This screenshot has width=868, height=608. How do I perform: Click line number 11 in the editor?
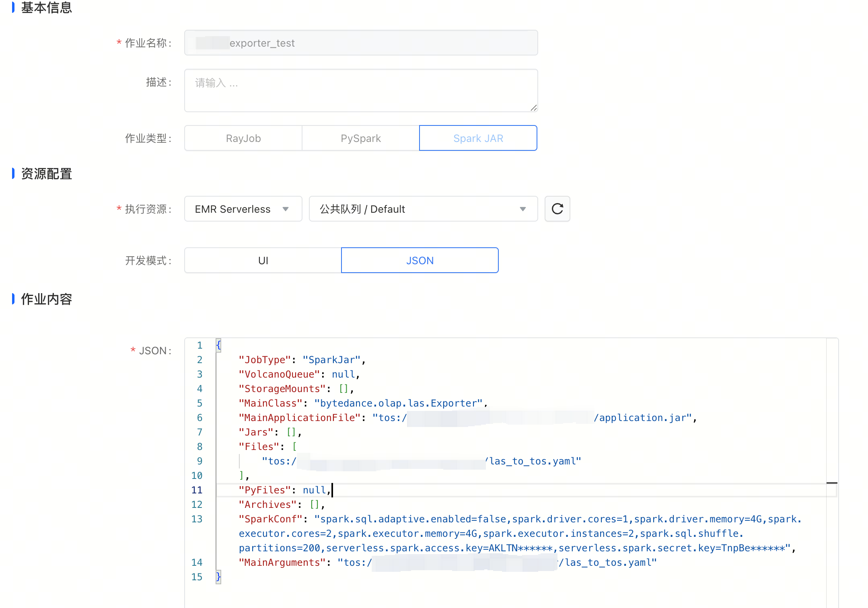coord(197,490)
